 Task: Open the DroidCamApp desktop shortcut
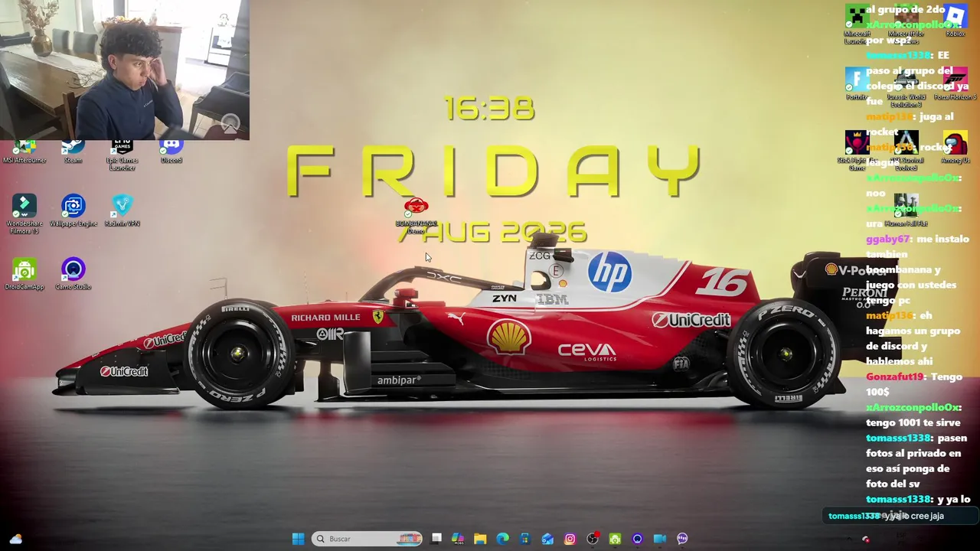[x=24, y=275]
